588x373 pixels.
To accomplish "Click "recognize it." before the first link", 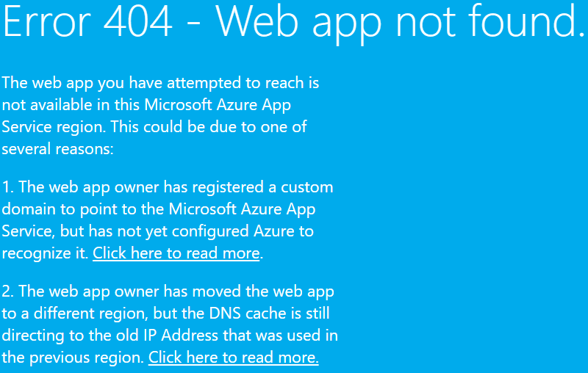I will click(x=44, y=253).
